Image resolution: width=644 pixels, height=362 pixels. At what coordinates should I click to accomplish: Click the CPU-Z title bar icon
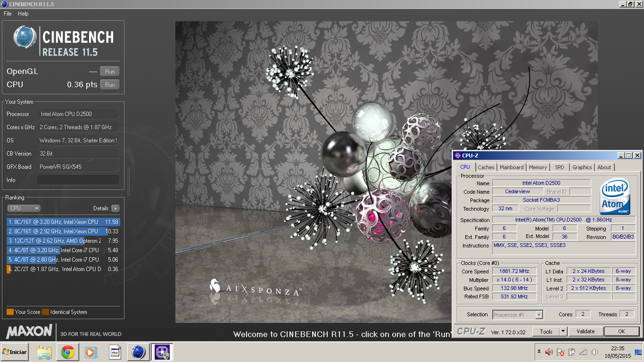(457, 156)
